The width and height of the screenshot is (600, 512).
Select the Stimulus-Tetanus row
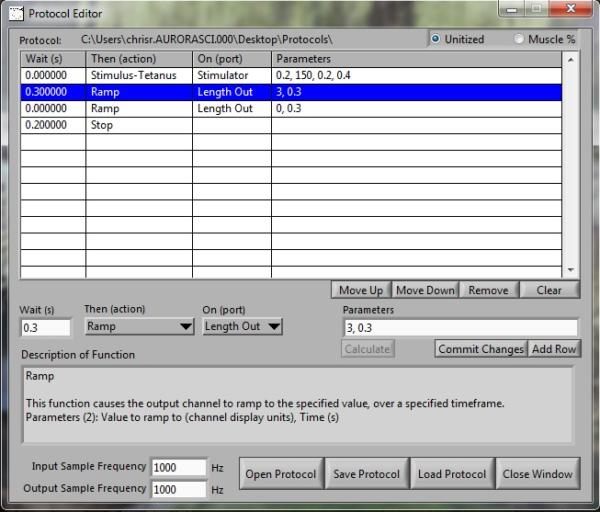(x=291, y=75)
